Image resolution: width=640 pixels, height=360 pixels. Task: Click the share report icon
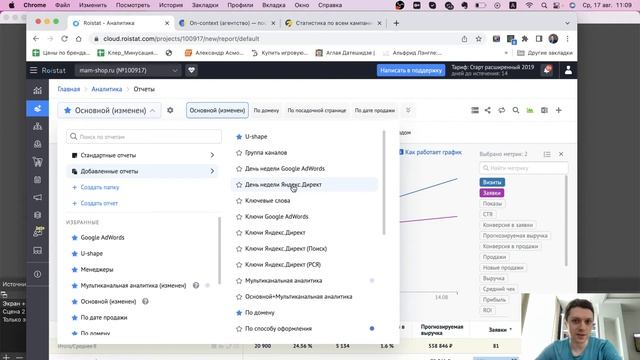tap(487, 110)
